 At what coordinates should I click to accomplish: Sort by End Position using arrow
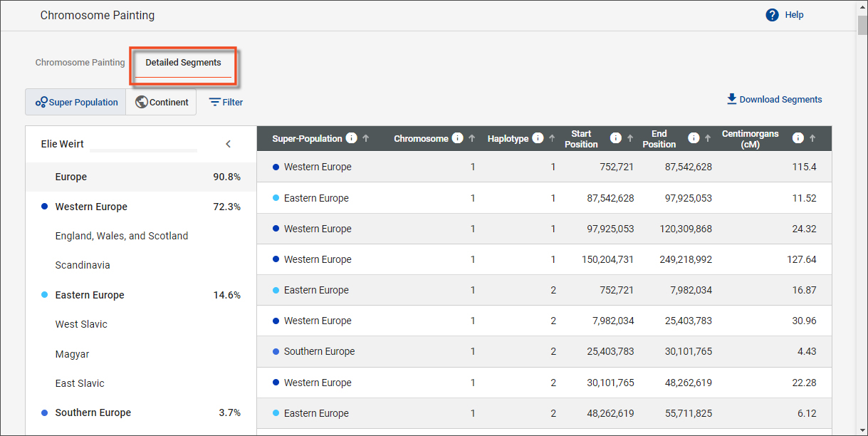point(707,138)
